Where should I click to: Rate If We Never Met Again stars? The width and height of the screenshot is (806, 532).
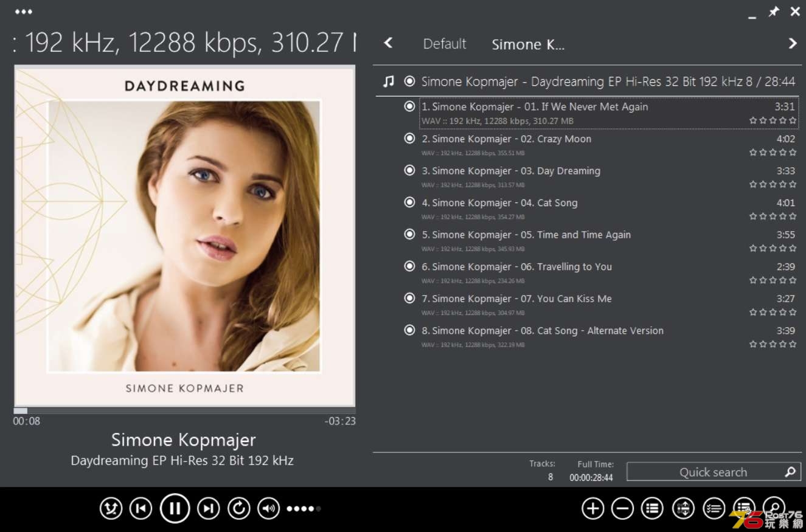point(773,120)
